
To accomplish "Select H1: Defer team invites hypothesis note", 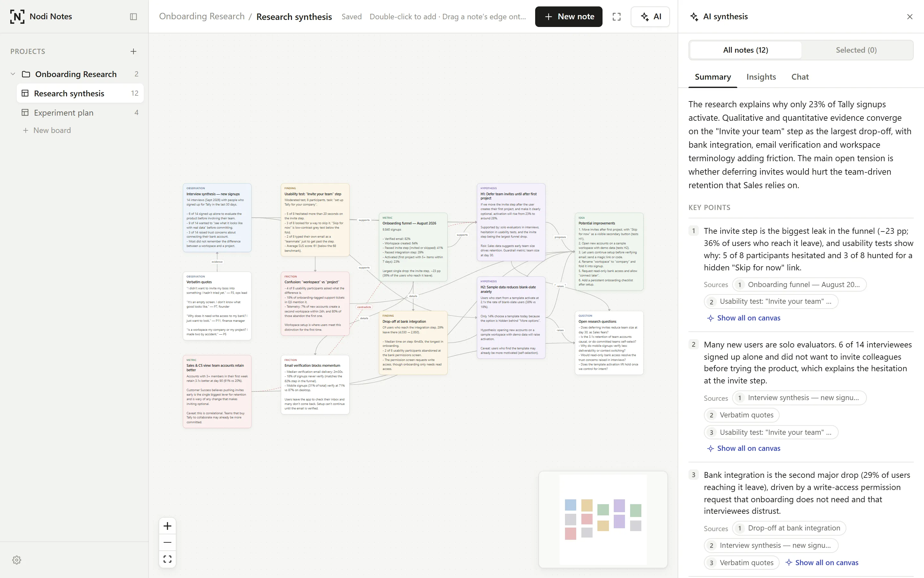I will (511, 222).
